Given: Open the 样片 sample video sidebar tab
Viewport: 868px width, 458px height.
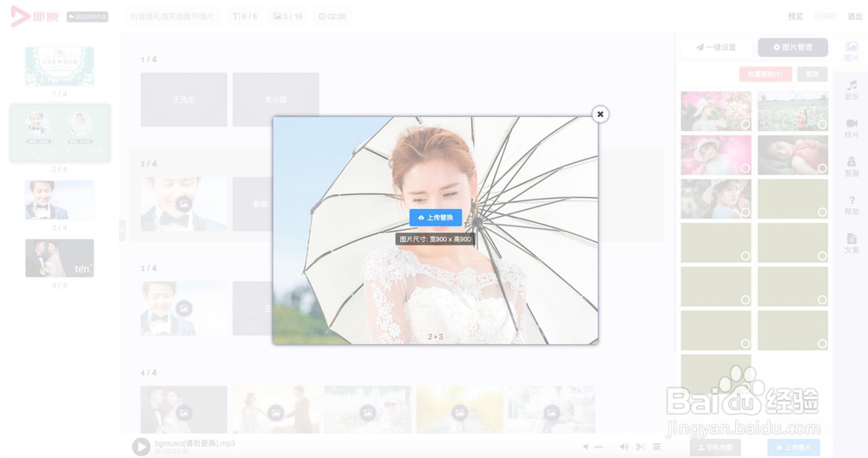Looking at the screenshot, I should click(x=852, y=128).
